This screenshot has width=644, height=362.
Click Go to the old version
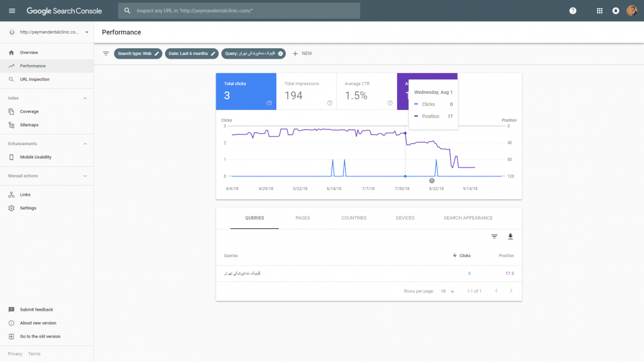[x=40, y=336]
